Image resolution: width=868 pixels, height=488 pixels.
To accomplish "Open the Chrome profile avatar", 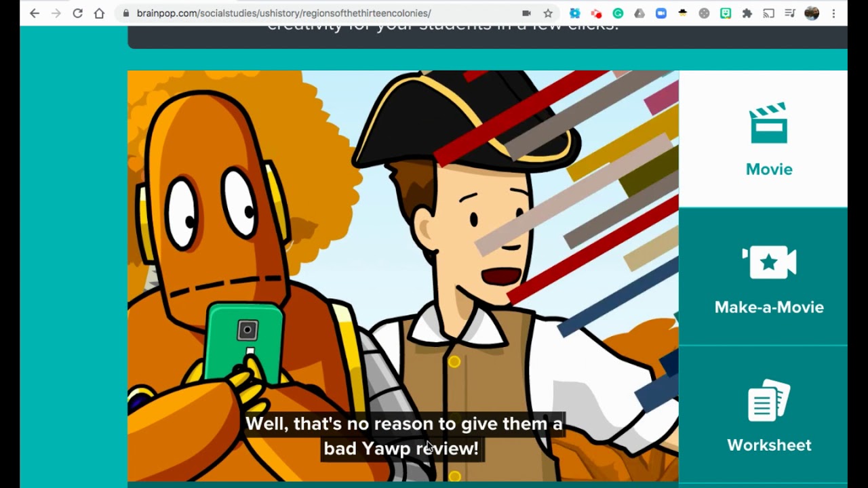I will 812,13.
